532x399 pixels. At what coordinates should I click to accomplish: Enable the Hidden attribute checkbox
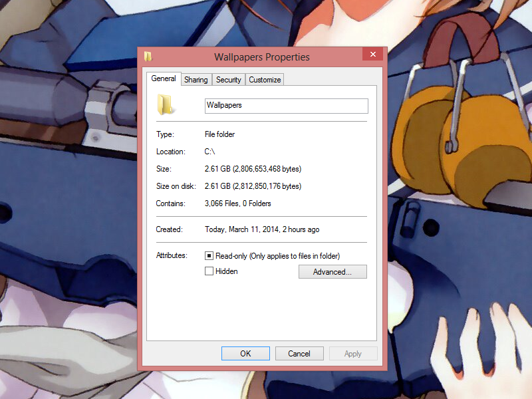(209, 271)
